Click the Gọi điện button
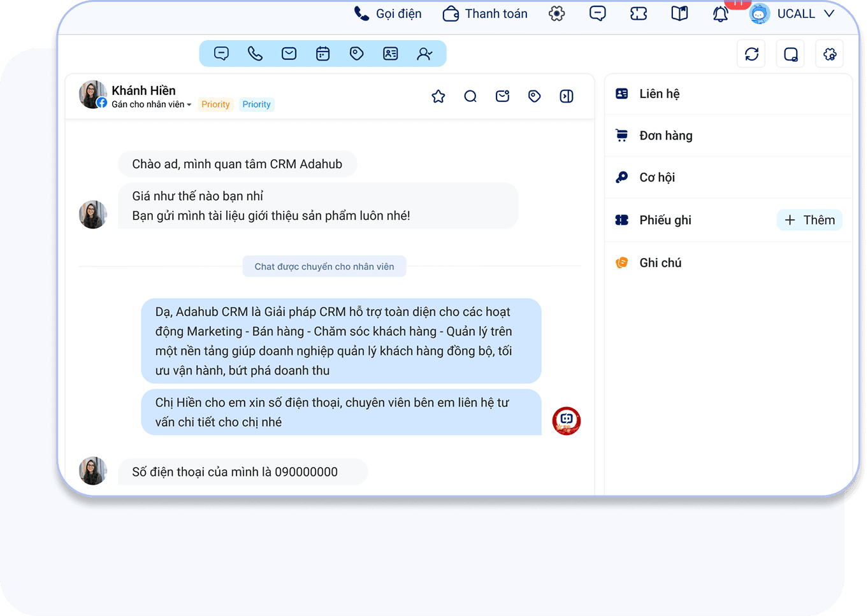This screenshot has height=616, width=868. point(388,14)
